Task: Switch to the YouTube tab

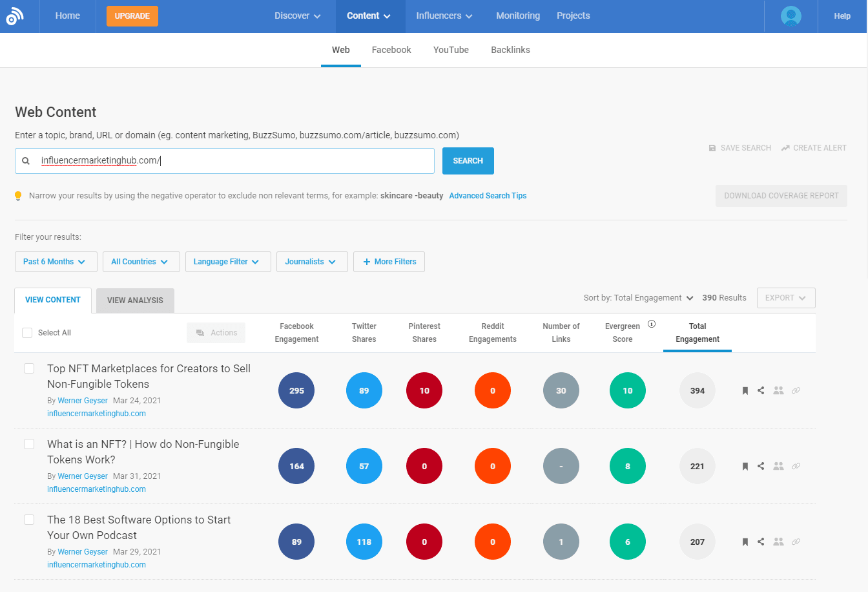Action: click(x=451, y=50)
